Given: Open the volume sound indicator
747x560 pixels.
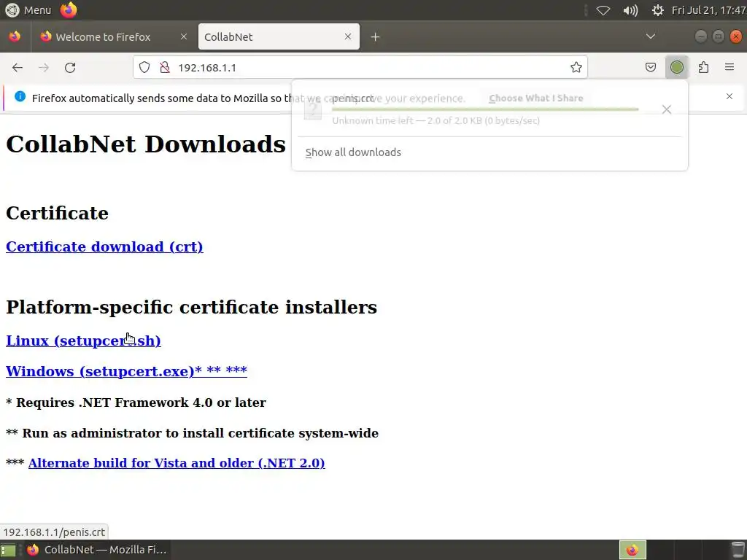Looking at the screenshot, I should (x=630, y=10).
